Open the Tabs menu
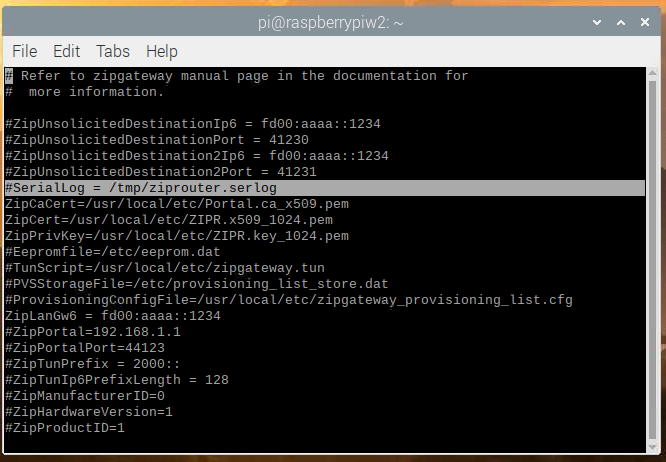This screenshot has height=462, width=666. click(x=113, y=51)
